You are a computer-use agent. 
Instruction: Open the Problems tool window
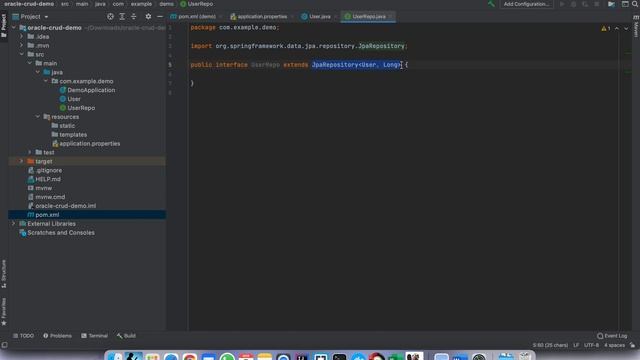[x=57, y=336]
